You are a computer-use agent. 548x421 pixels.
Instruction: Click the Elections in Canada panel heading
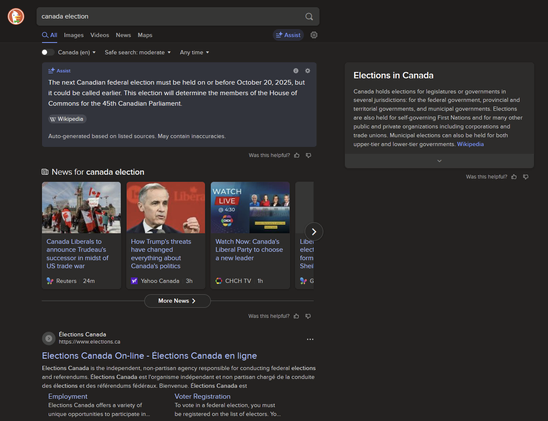coord(393,75)
